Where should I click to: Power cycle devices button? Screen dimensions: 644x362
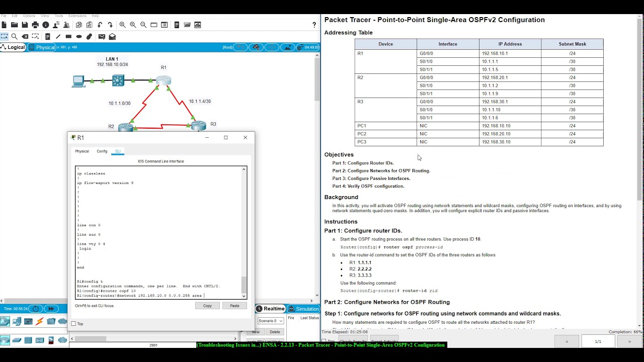36,309
